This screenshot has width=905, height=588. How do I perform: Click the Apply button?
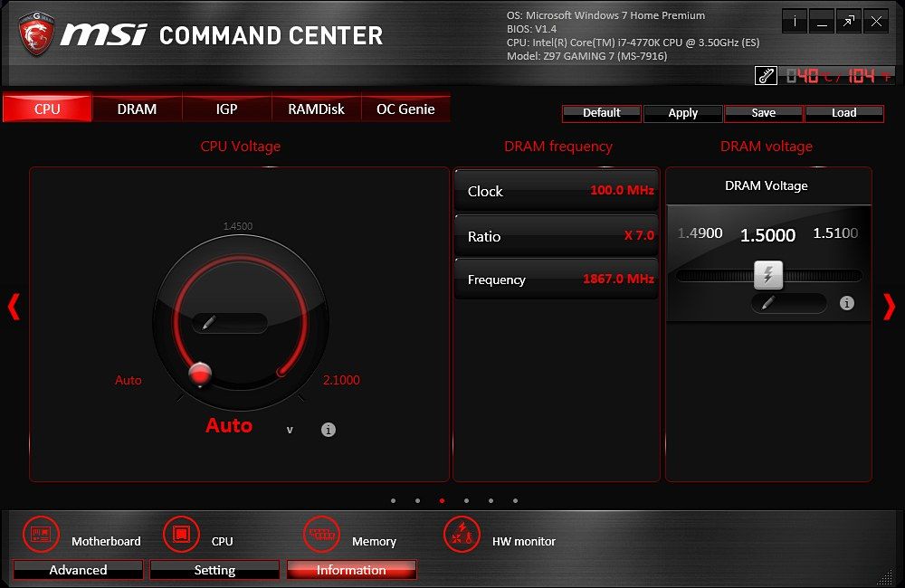coord(682,113)
